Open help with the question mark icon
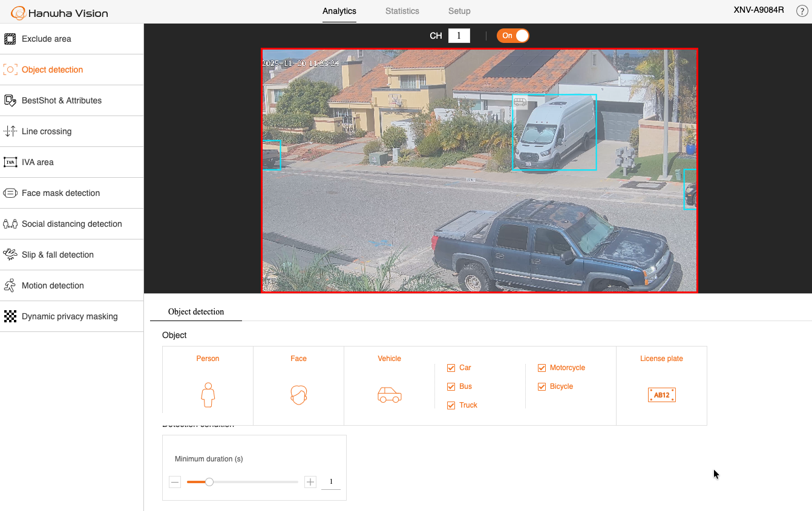This screenshot has width=812, height=511. tap(802, 11)
